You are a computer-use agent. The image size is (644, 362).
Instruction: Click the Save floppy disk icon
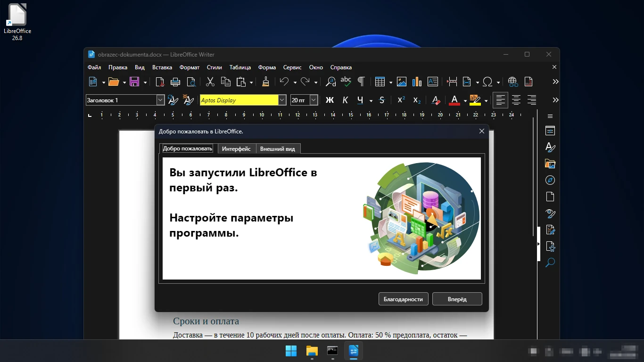click(x=134, y=82)
